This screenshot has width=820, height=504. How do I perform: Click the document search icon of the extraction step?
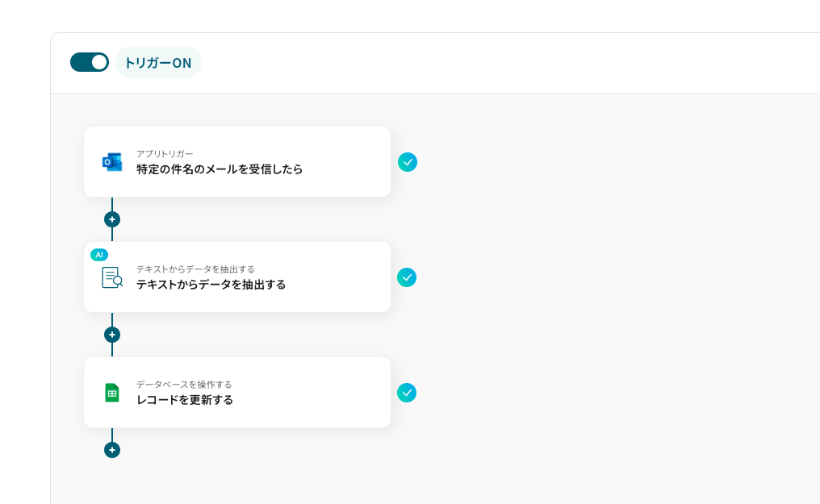[x=112, y=277]
